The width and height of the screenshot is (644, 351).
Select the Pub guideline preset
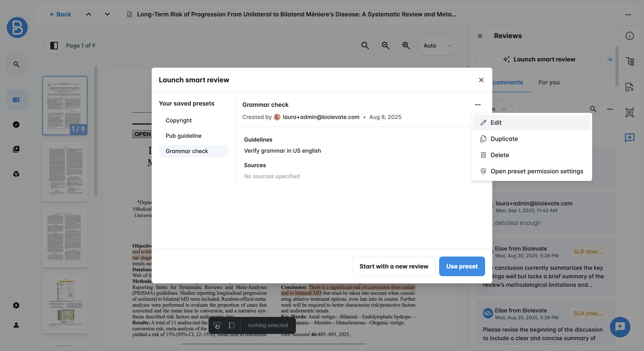click(x=193, y=136)
